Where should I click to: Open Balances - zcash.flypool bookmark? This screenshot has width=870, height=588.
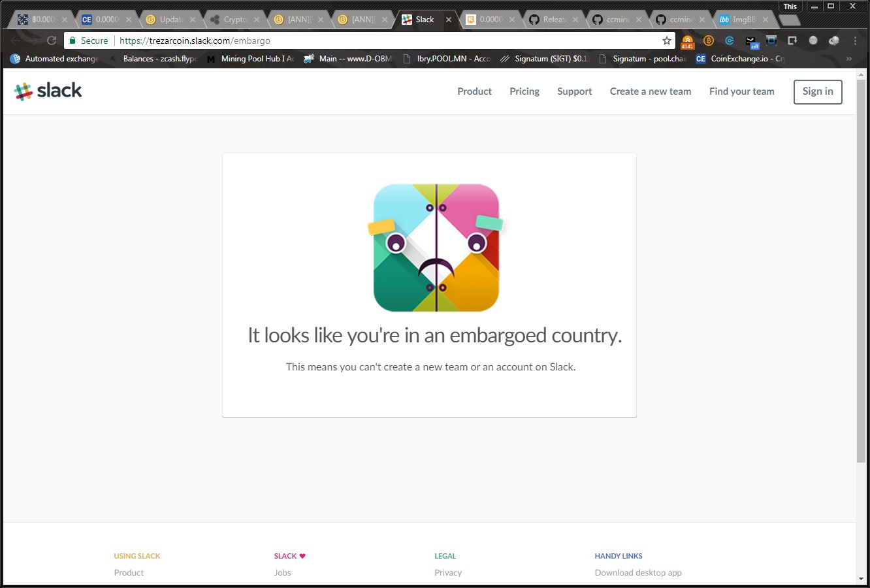click(x=154, y=59)
